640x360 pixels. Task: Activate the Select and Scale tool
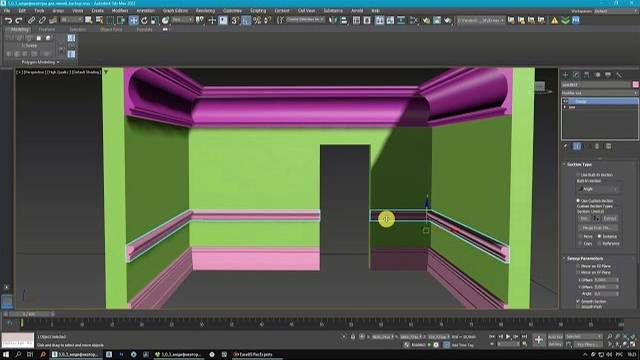(x=154, y=20)
